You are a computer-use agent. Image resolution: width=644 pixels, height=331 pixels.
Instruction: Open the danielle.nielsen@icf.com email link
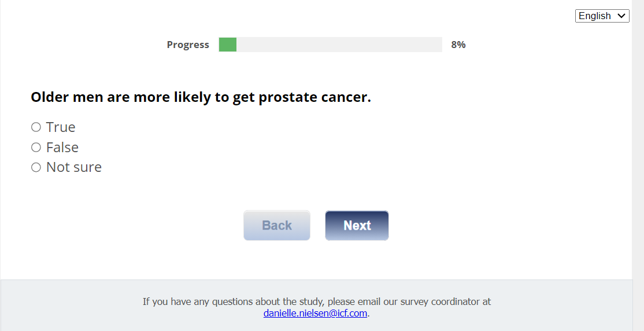[x=315, y=313]
